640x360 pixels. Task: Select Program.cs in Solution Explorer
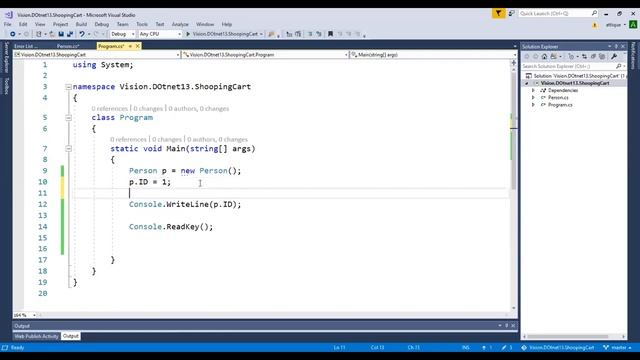(560, 105)
